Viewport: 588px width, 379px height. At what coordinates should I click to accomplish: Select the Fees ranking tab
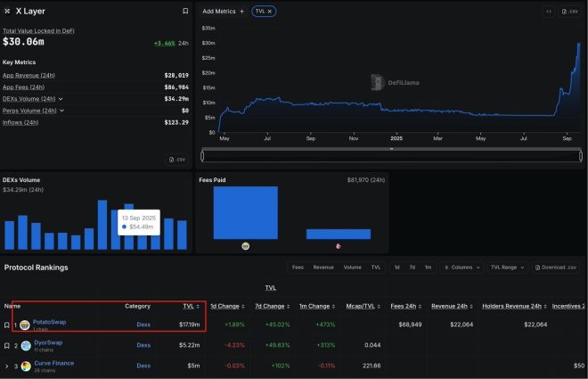[x=298, y=268]
